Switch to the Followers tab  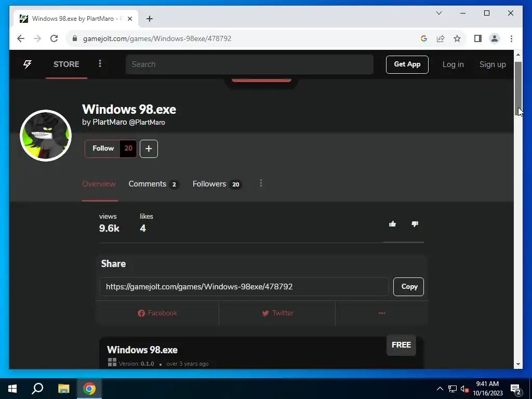click(217, 184)
